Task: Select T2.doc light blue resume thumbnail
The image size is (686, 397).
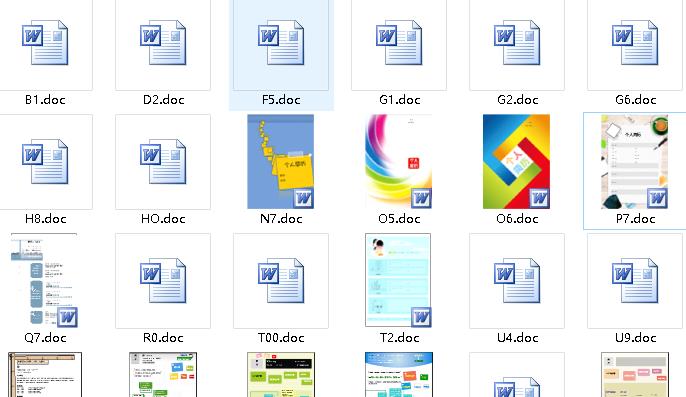Action: (398, 281)
